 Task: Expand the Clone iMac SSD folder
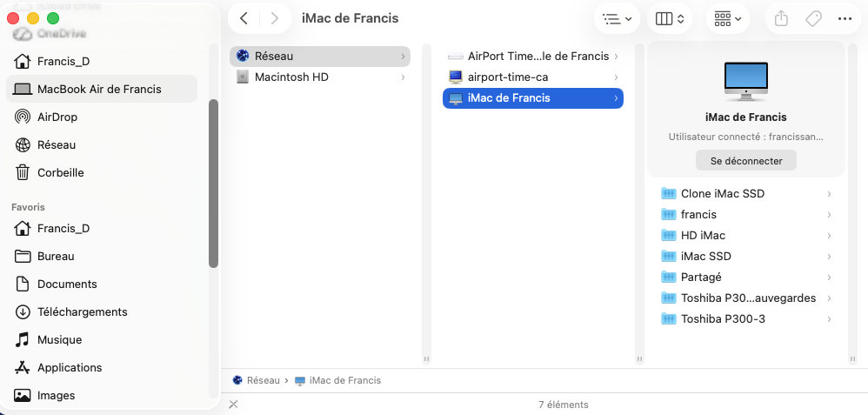tap(722, 193)
